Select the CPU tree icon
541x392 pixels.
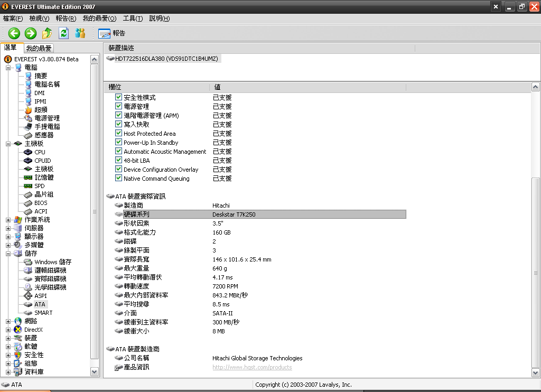pos(28,152)
